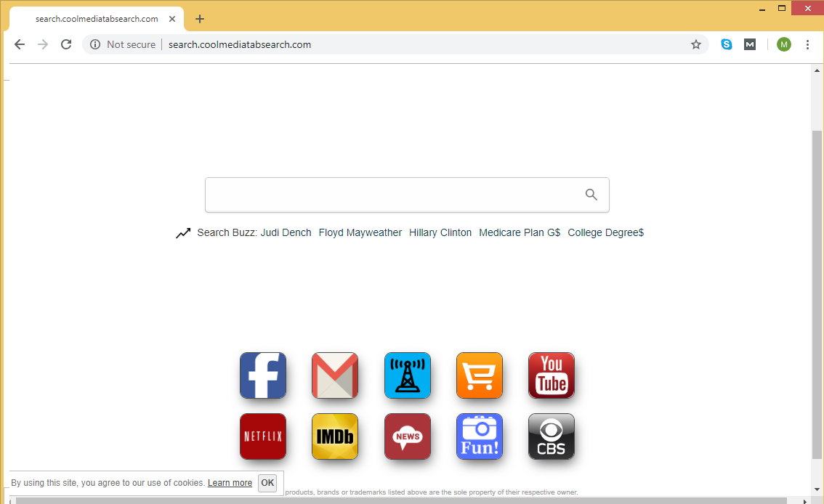This screenshot has width=824, height=504.
Task: Open the blue Fun! camera shortcut
Action: point(480,436)
